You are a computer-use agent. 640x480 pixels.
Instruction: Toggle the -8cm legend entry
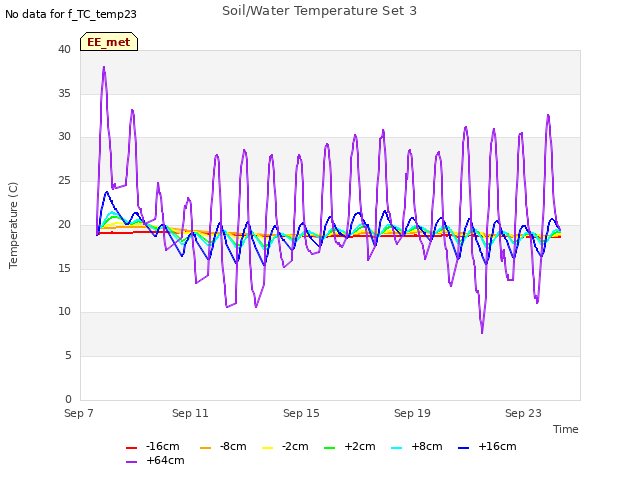coord(223,447)
